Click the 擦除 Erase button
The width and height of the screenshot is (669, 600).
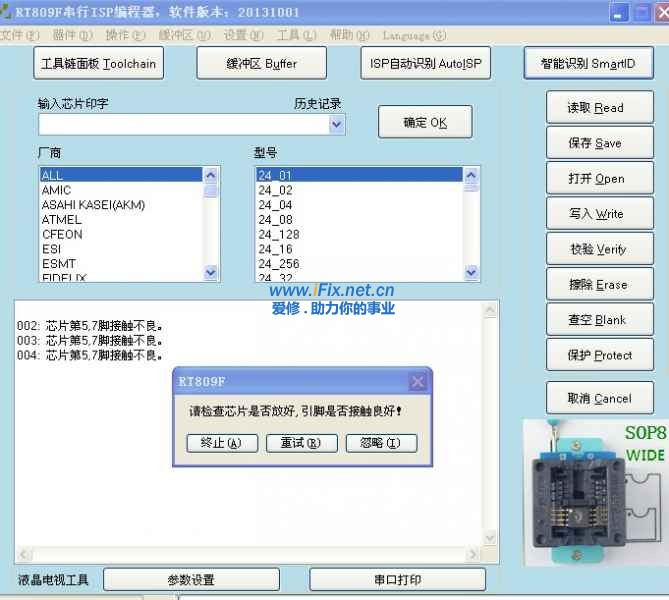[x=600, y=285]
